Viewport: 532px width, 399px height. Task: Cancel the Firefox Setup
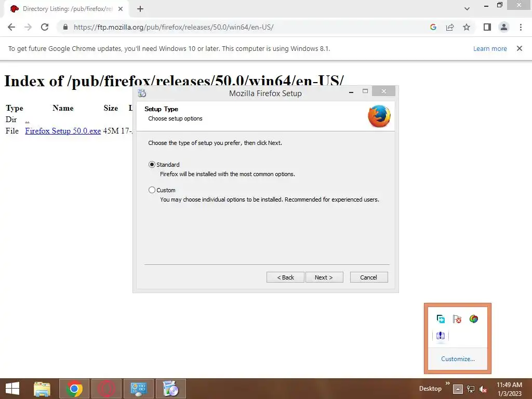pos(369,277)
